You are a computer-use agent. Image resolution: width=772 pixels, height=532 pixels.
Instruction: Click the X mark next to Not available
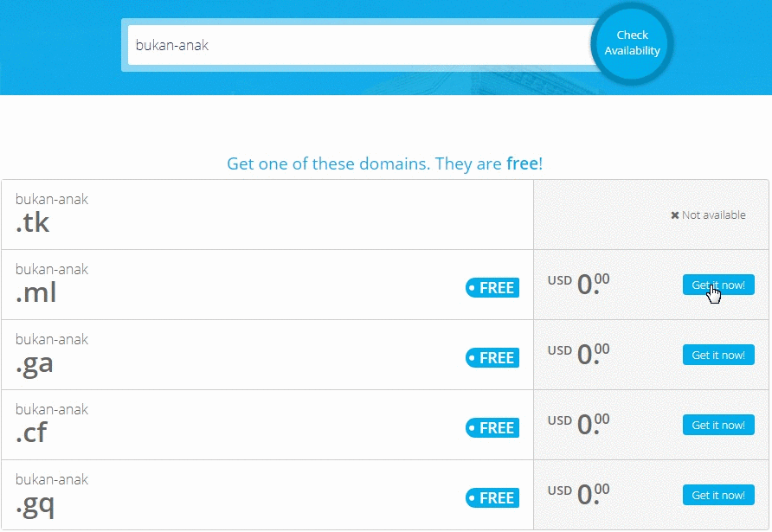tap(674, 215)
